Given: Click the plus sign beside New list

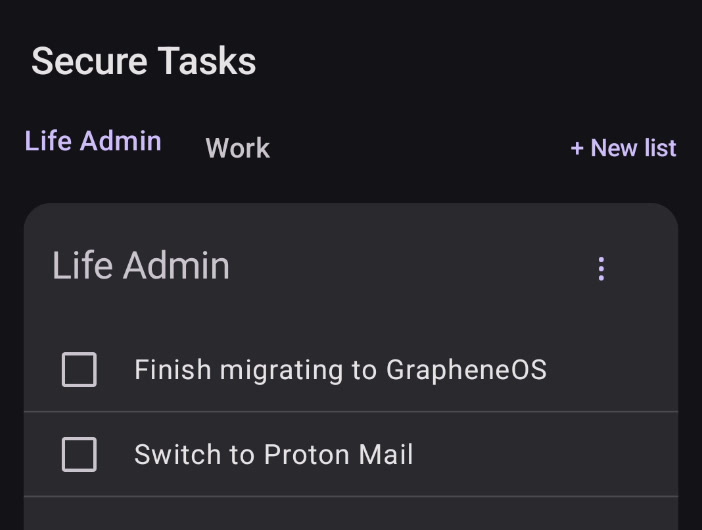Looking at the screenshot, I should click(x=577, y=148).
